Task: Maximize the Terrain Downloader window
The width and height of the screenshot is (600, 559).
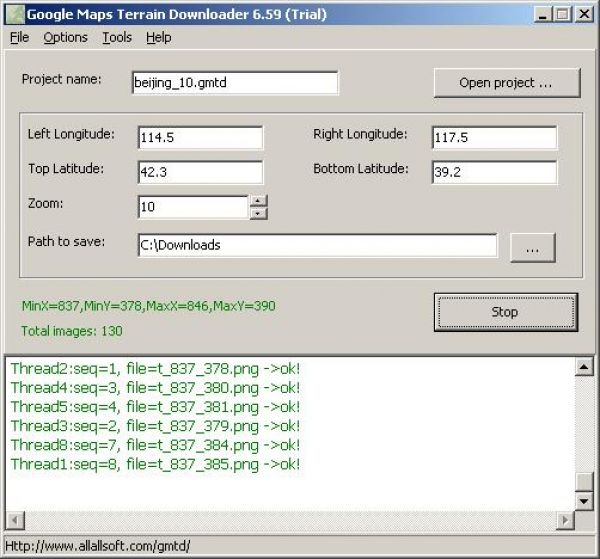Action: (x=563, y=15)
